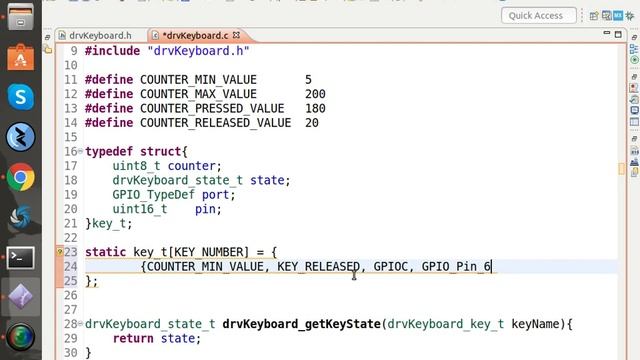Click KEY_RELEASED on line 24
Screen dimensions: 640x360
click(318, 267)
